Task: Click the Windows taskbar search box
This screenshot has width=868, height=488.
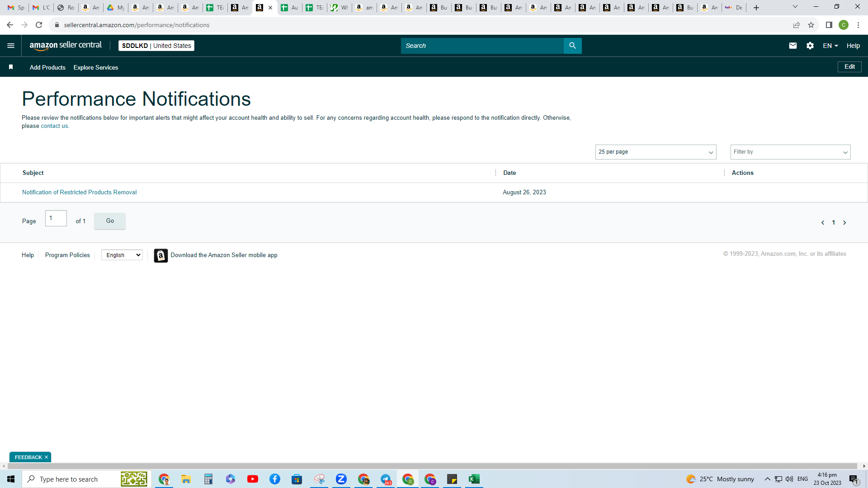Action: coord(86,479)
